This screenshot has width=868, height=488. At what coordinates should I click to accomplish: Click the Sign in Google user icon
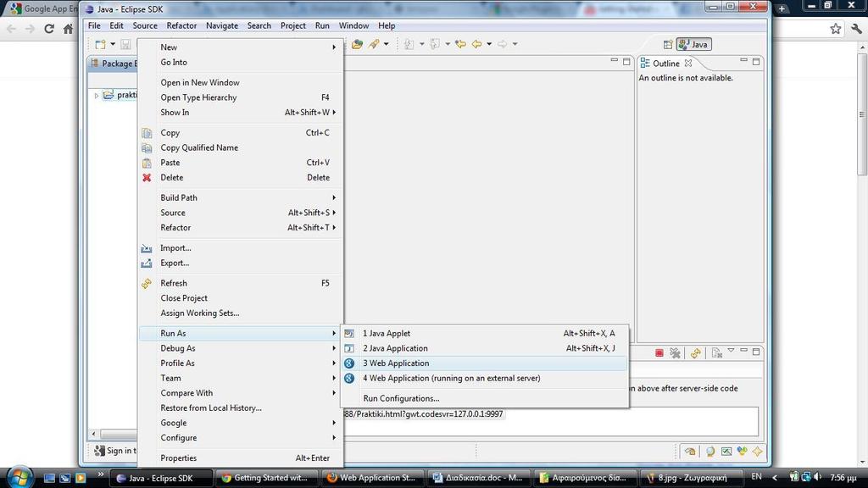pyautogui.click(x=99, y=451)
